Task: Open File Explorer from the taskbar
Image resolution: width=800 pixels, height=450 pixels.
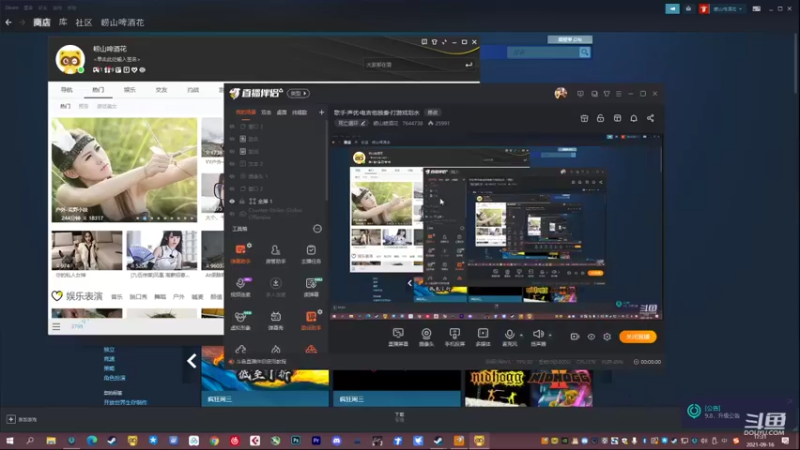Action: point(51,440)
